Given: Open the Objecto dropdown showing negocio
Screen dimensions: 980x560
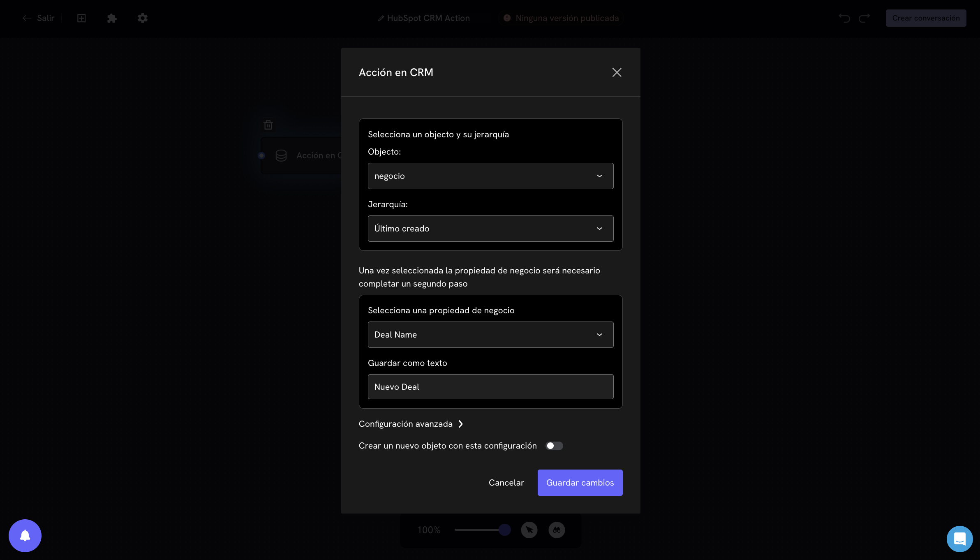Looking at the screenshot, I should 490,176.
